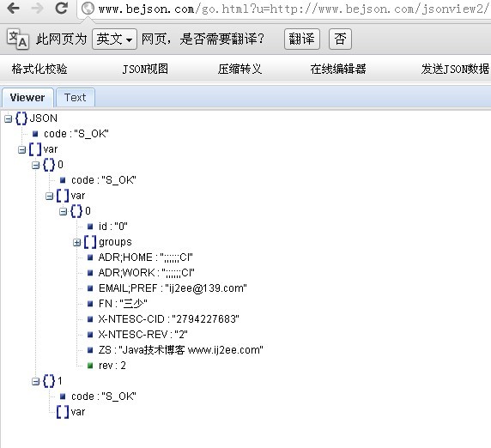Image resolution: width=491 pixels, height=448 pixels.
Task: Open 格式化校验 in navigation bar
Action: tap(39, 69)
